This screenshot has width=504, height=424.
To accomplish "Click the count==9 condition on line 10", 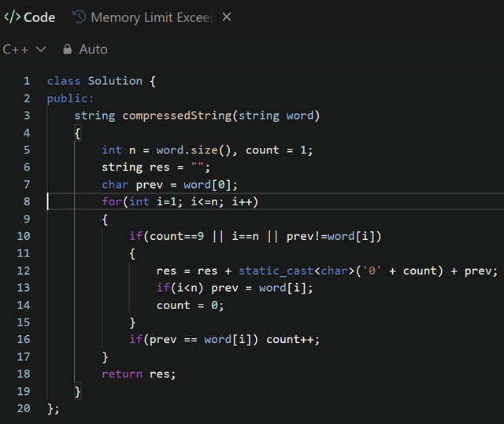I will point(173,236).
